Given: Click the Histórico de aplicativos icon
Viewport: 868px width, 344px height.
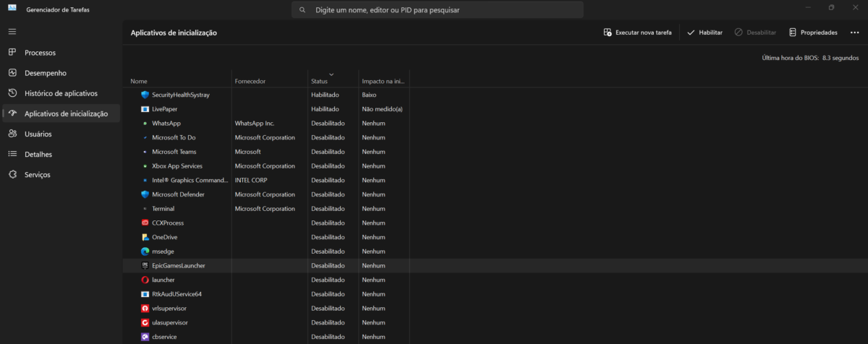Looking at the screenshot, I should (x=12, y=93).
